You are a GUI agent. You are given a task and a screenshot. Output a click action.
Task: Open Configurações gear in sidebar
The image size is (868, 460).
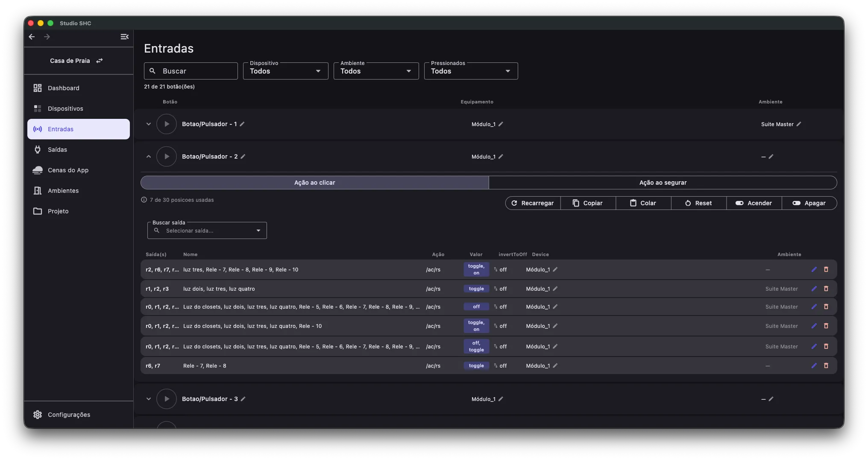(x=38, y=415)
